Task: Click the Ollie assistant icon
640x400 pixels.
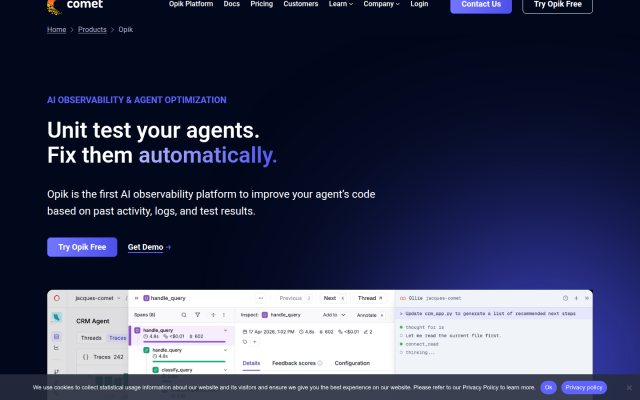Action: tap(403, 298)
